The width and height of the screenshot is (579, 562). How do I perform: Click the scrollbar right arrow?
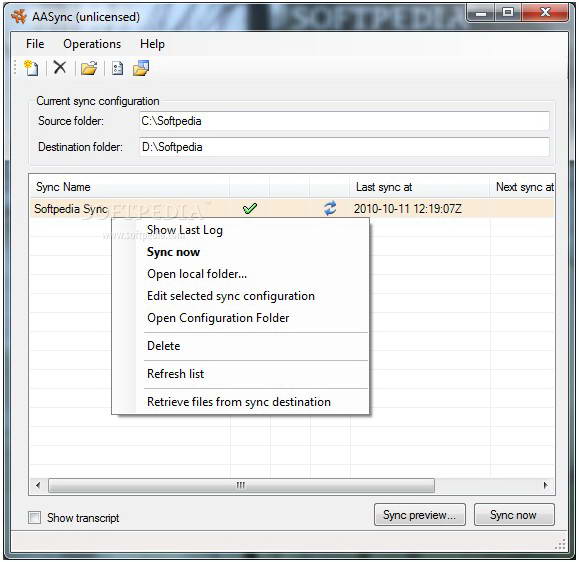545,485
